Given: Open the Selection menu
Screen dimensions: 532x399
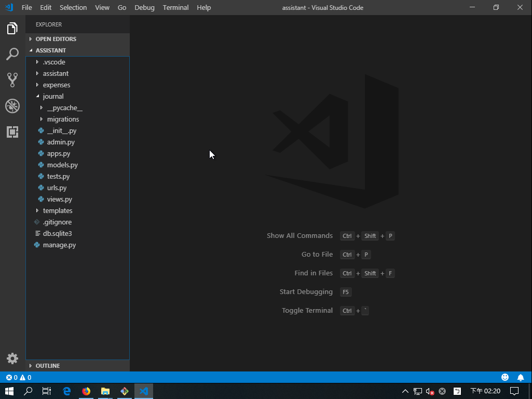Looking at the screenshot, I should (x=73, y=8).
